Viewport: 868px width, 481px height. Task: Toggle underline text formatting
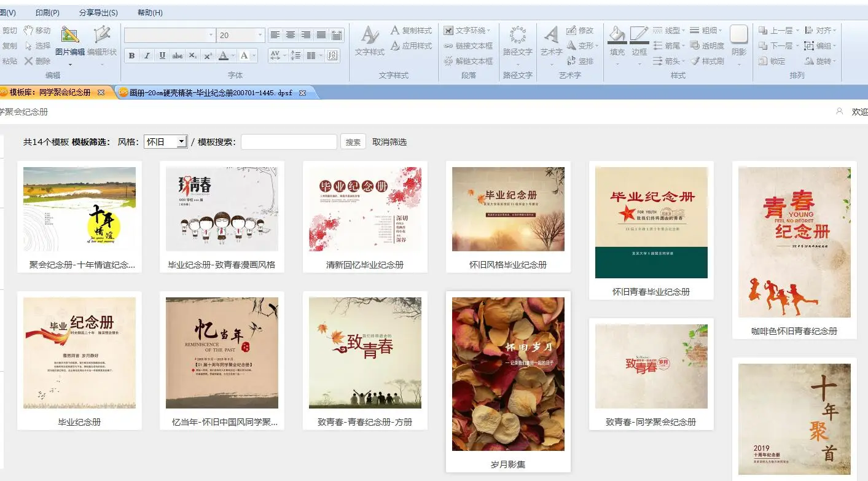click(x=162, y=56)
